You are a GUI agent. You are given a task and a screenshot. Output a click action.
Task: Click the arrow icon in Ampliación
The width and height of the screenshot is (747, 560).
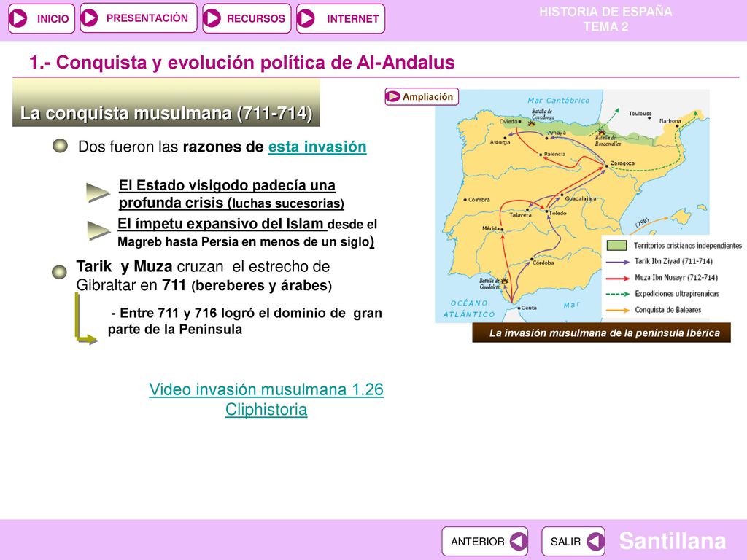click(393, 97)
